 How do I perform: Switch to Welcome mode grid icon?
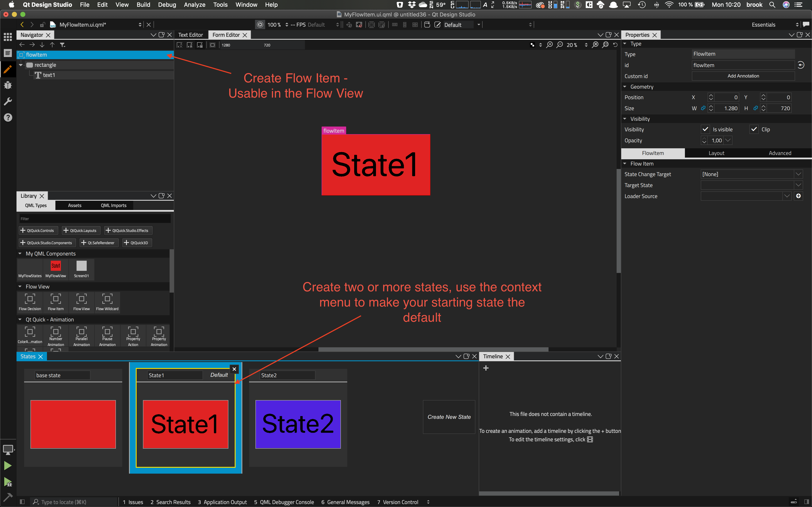8,37
